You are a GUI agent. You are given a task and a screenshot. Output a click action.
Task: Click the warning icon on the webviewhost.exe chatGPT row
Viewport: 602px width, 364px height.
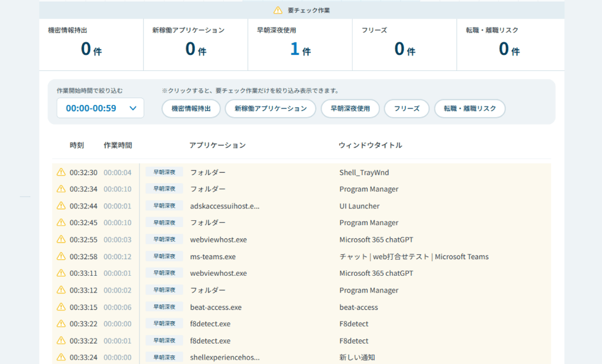pos(60,239)
